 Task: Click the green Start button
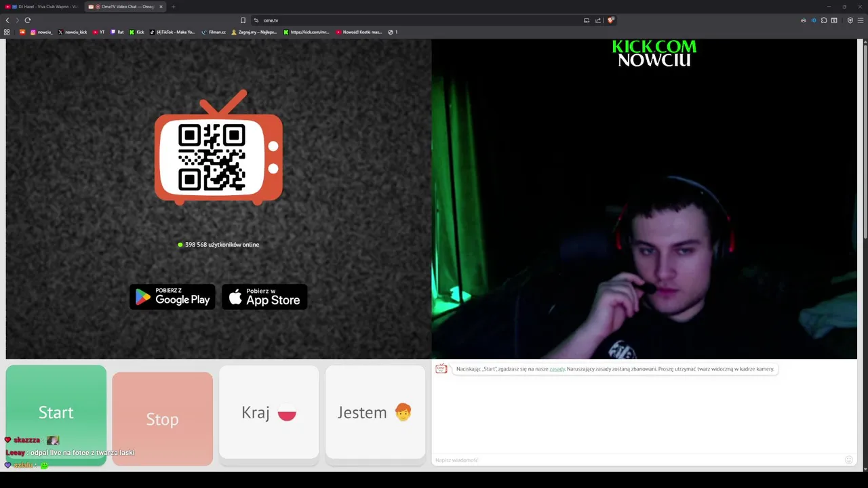(x=56, y=415)
